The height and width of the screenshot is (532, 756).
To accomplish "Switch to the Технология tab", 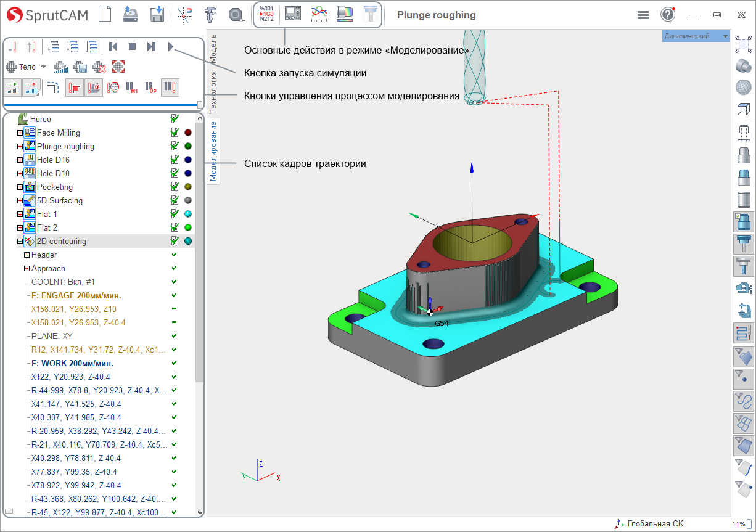I will 213,92.
